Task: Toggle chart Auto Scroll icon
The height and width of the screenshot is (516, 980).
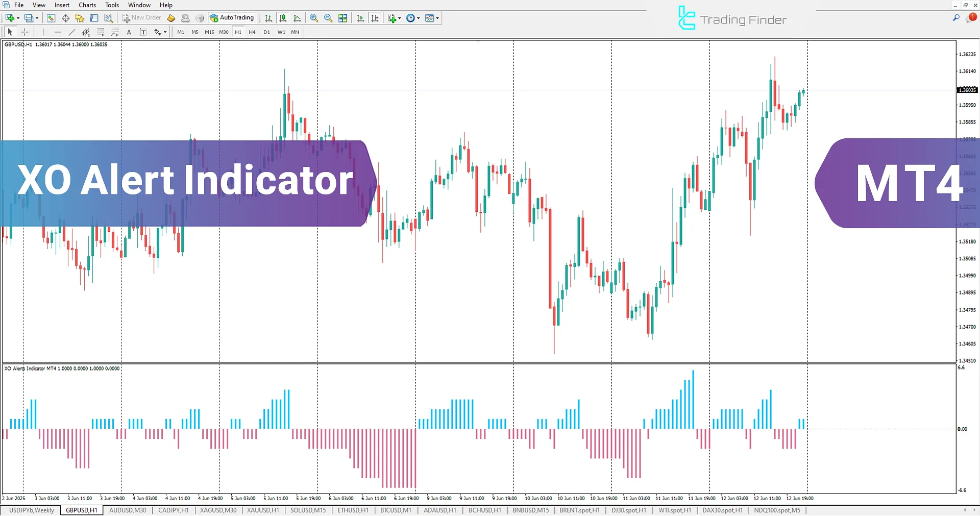Action: click(x=360, y=18)
